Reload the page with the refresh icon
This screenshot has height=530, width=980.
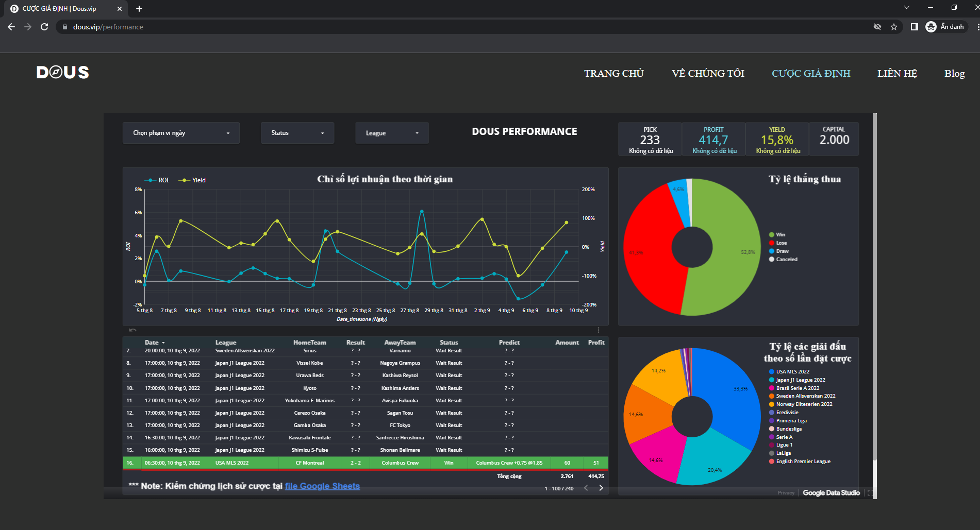coord(44,27)
